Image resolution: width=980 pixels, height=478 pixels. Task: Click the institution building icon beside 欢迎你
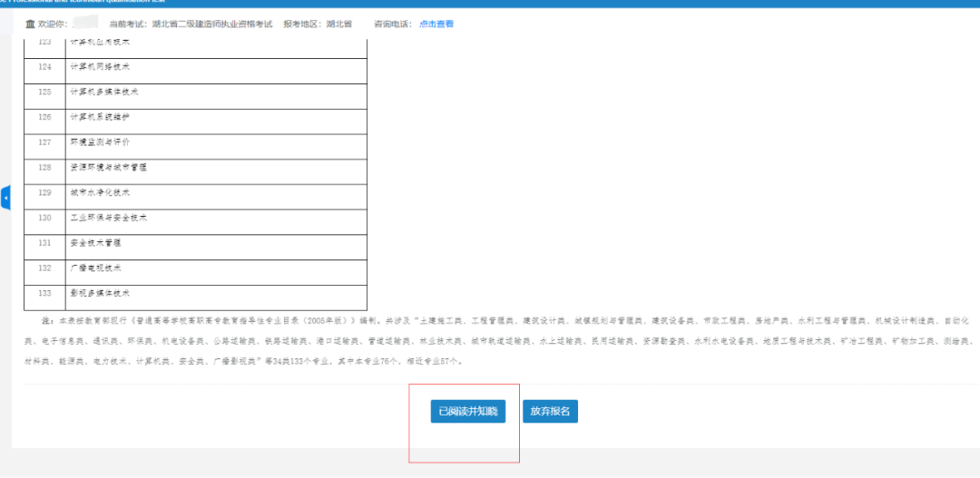pos(30,24)
